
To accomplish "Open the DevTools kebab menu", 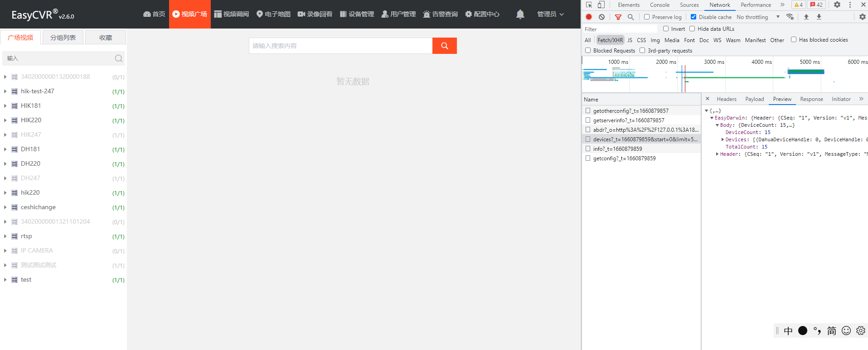I will click(850, 5).
